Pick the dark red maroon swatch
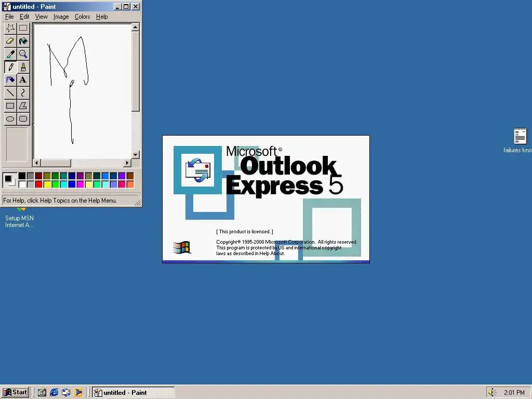532x399 pixels. point(38,176)
